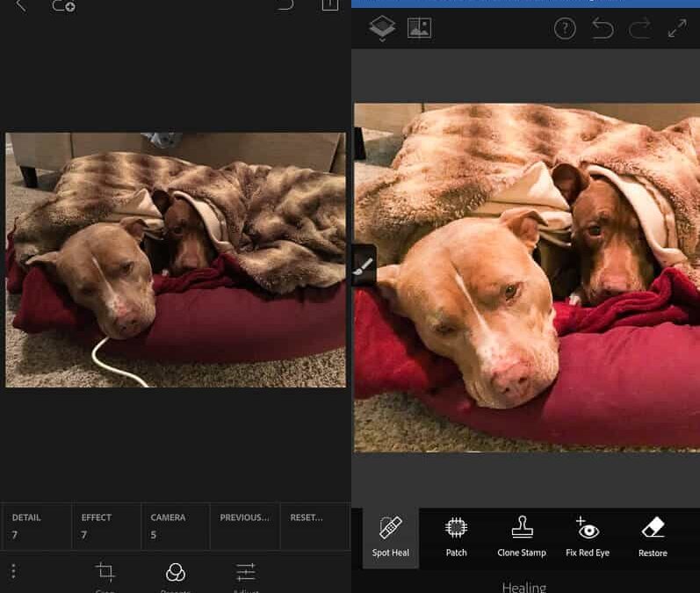700x593 pixels.
Task: Tap undo arrow in left app header
Action: tap(285, 5)
